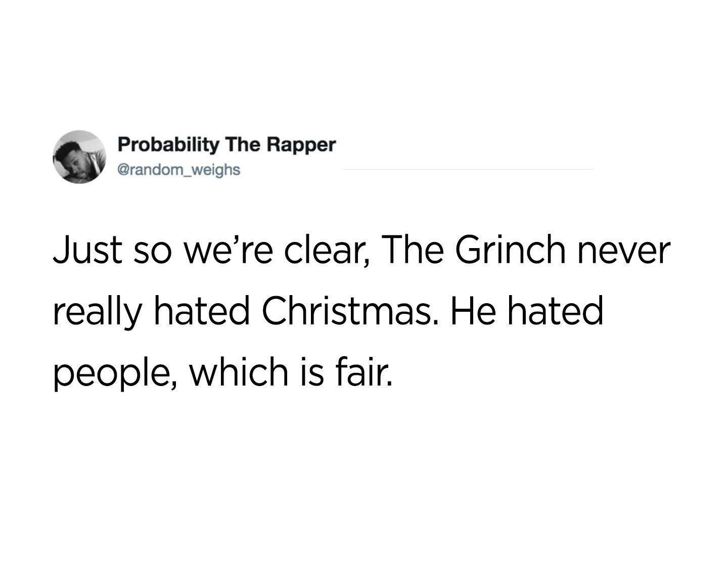Click the display name Probability The Rapper

coord(226,145)
